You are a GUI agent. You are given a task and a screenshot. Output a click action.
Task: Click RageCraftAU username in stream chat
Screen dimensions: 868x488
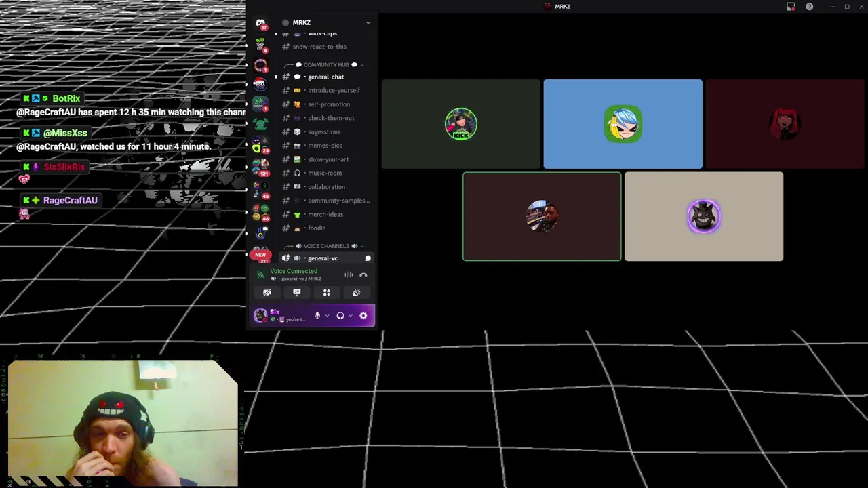point(71,201)
